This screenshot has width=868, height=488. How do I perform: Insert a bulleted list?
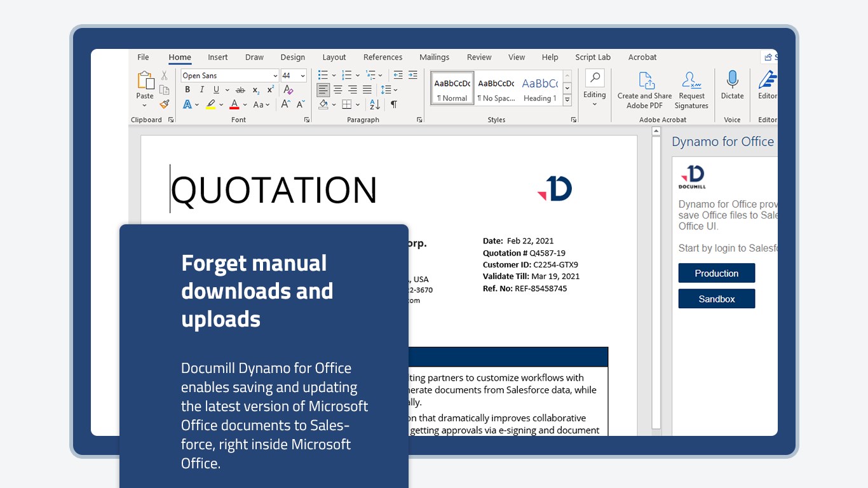(323, 75)
